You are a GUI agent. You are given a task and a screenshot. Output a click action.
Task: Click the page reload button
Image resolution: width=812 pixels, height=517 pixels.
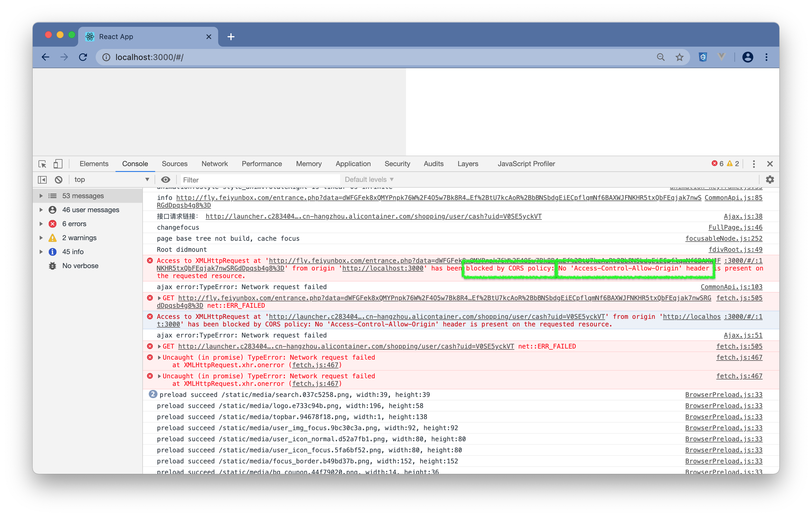pos(83,57)
